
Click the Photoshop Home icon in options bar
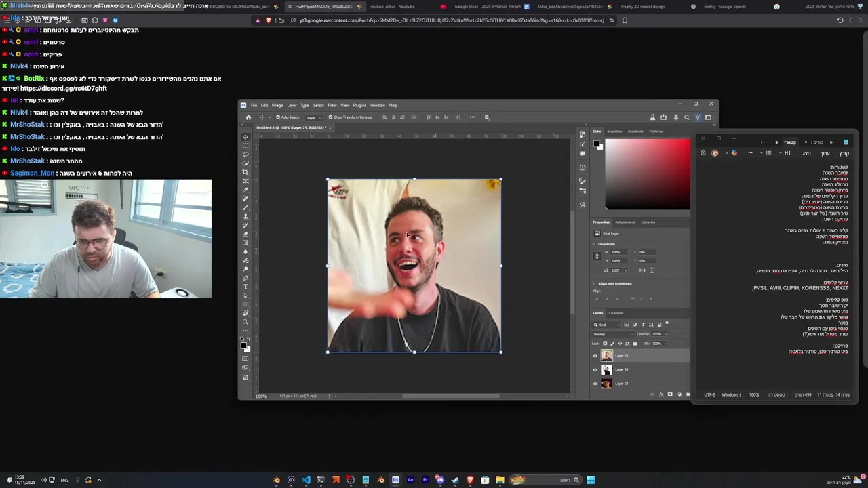click(249, 117)
